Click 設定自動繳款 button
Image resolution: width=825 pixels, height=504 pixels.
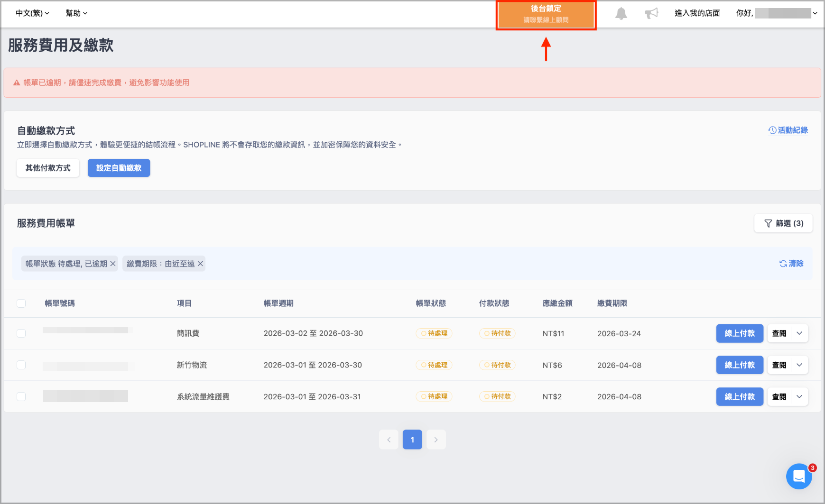119,168
